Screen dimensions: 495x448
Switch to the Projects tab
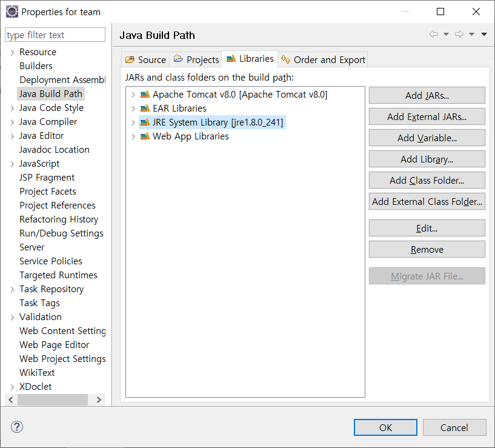[x=196, y=59]
